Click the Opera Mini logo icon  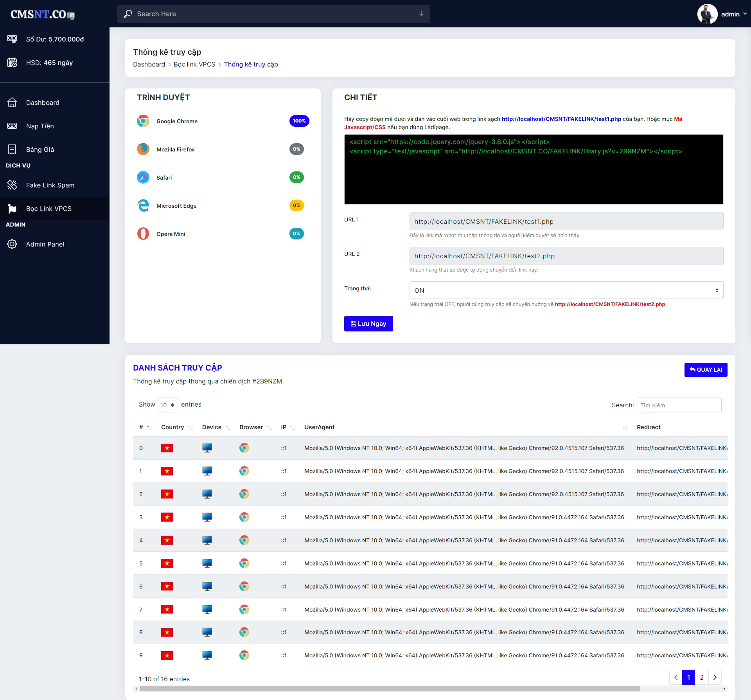(x=143, y=234)
